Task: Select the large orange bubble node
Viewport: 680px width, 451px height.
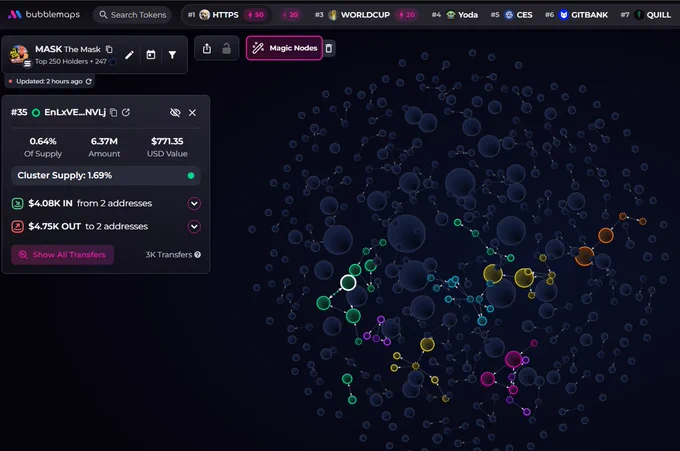Action: click(584, 256)
